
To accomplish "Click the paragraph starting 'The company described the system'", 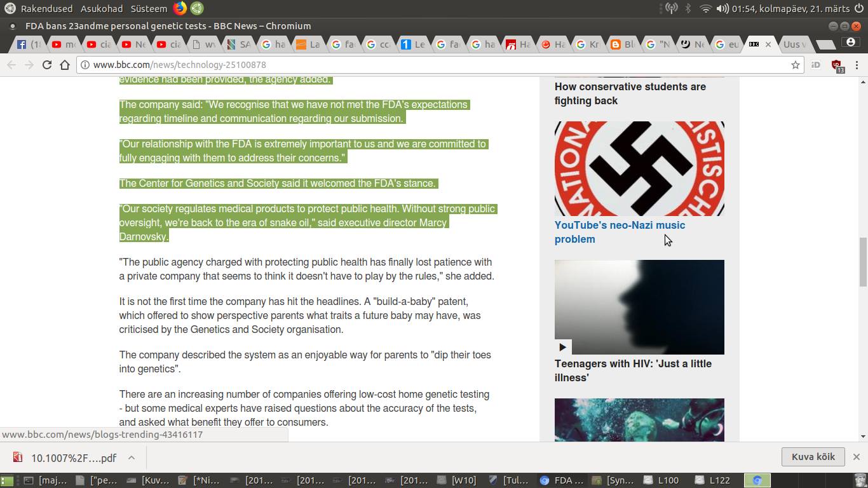I will click(305, 362).
